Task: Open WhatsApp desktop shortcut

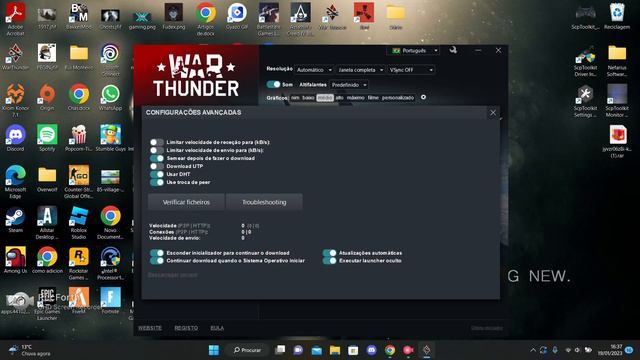Action: pos(110,98)
